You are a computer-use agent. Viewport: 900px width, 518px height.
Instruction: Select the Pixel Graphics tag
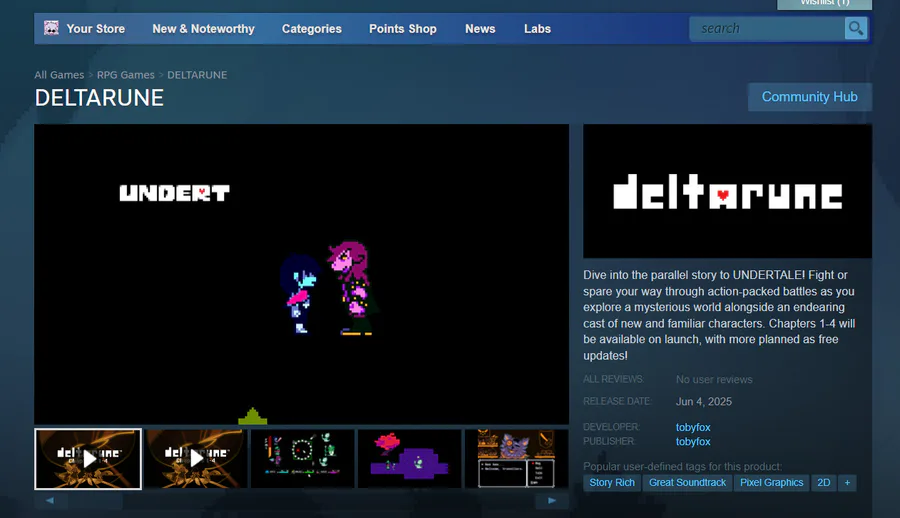click(x=771, y=482)
